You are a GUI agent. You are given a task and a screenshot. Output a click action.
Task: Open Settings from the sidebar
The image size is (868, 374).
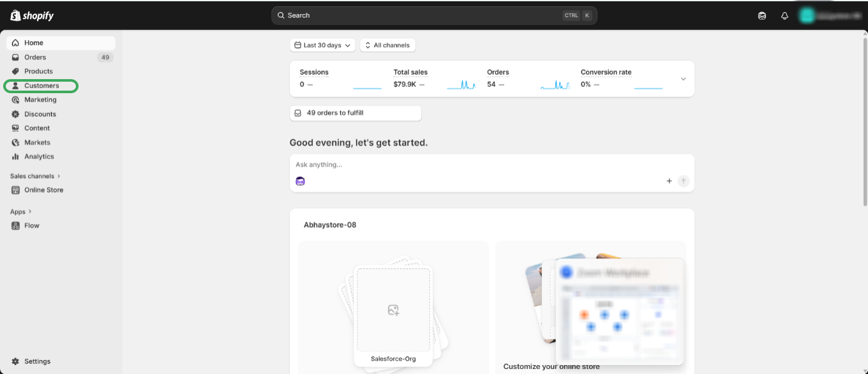click(37, 361)
